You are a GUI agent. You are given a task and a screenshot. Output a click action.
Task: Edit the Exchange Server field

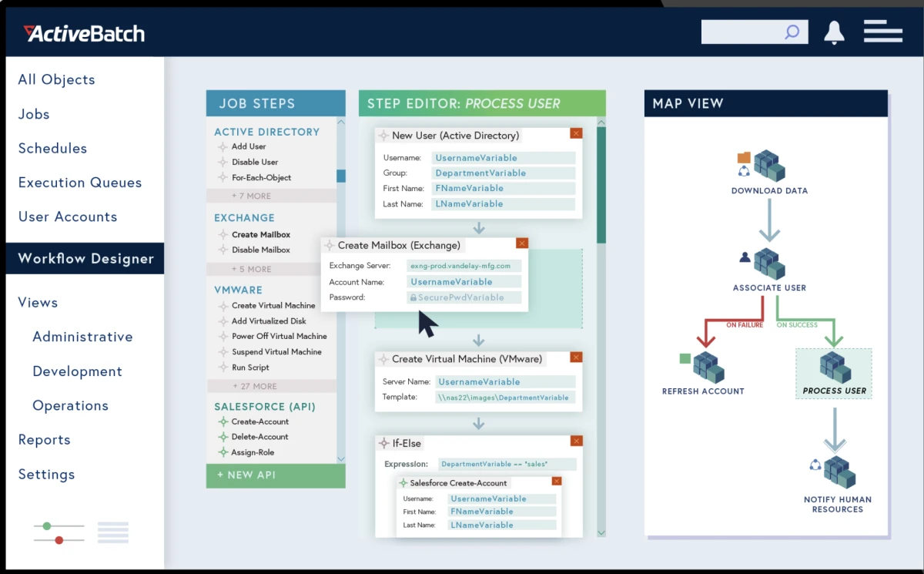tap(464, 266)
